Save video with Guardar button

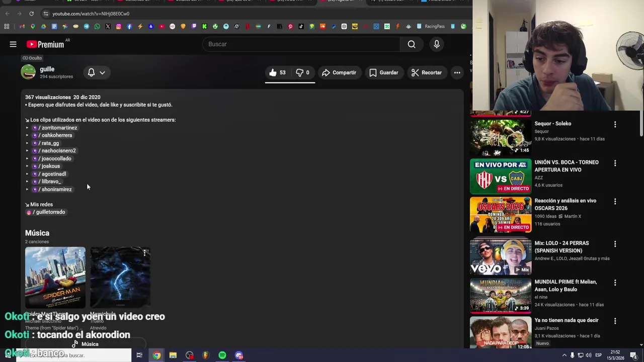[383, 72]
